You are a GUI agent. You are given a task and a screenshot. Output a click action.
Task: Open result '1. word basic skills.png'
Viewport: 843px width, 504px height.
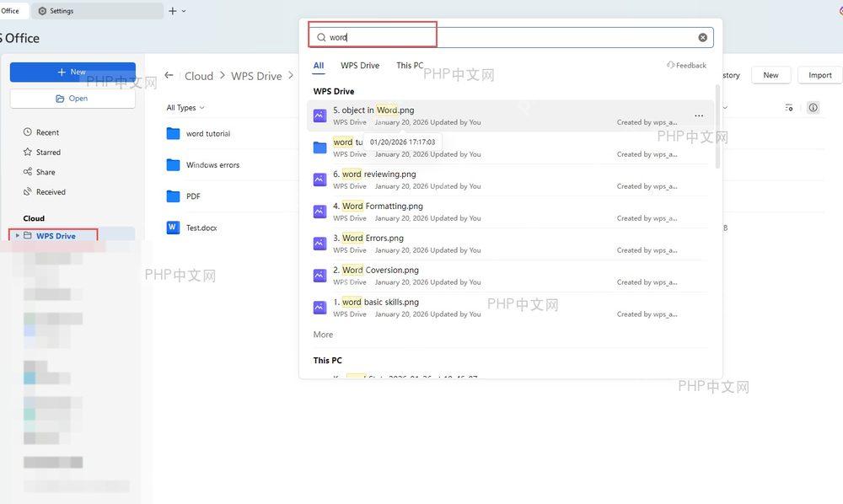coord(510,308)
